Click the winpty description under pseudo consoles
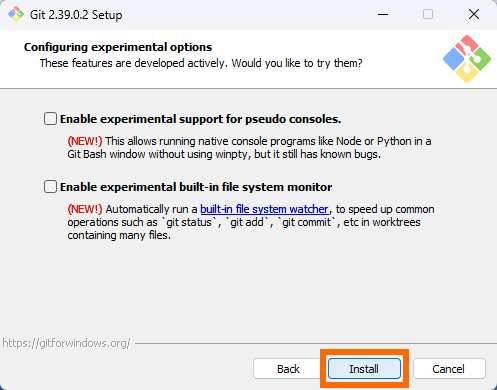 pos(249,148)
